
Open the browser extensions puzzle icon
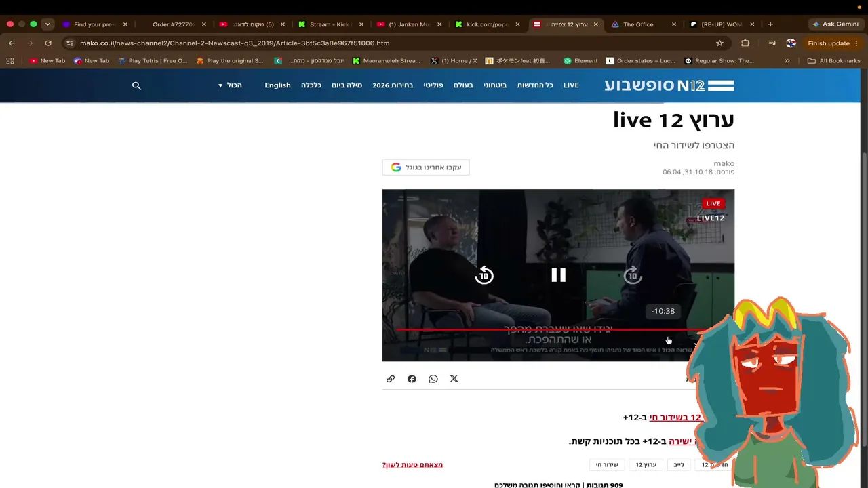pos(745,43)
